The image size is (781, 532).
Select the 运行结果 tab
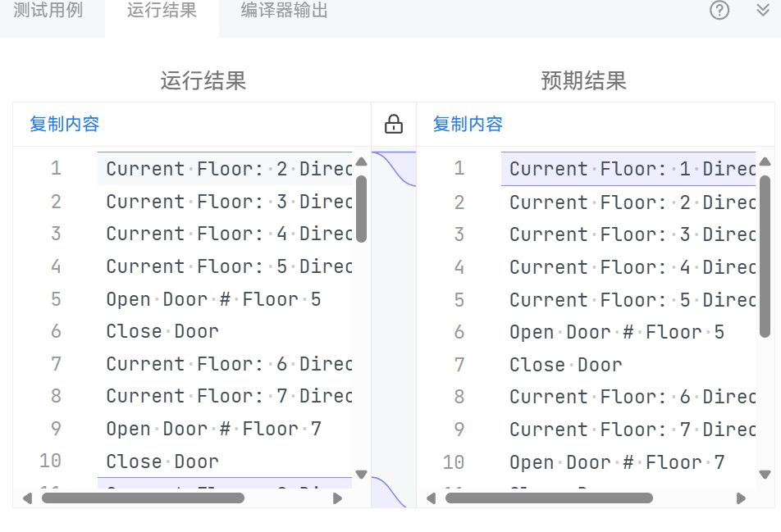[x=162, y=11]
